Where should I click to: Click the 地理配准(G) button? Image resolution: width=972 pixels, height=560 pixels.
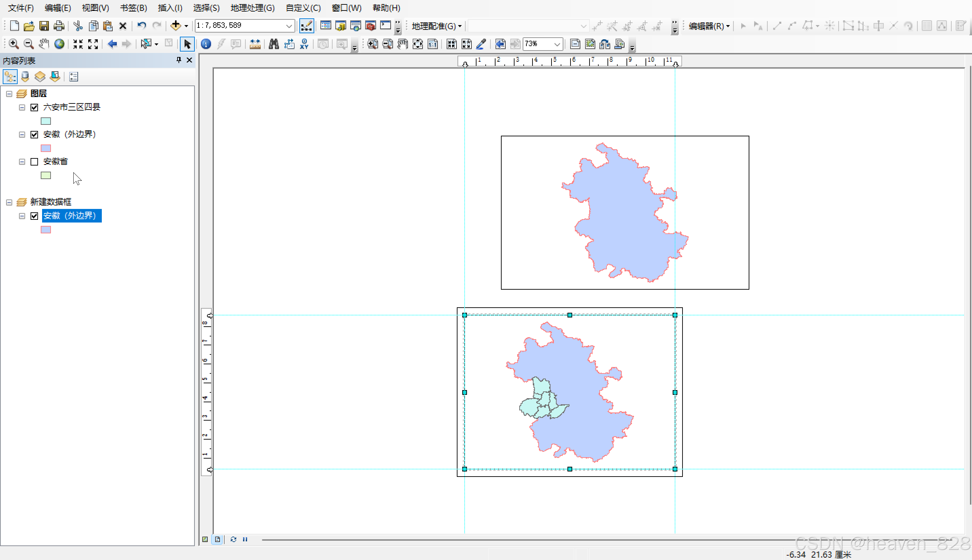coord(436,26)
